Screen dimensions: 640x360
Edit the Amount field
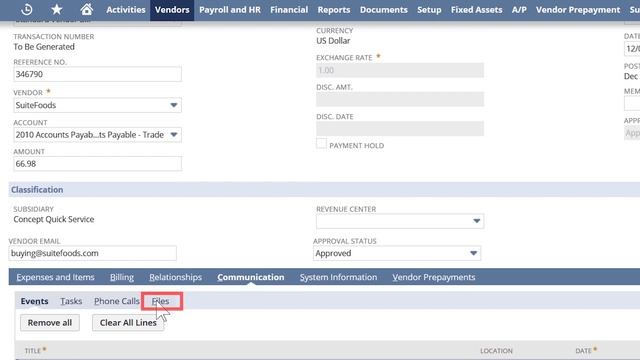(97, 164)
